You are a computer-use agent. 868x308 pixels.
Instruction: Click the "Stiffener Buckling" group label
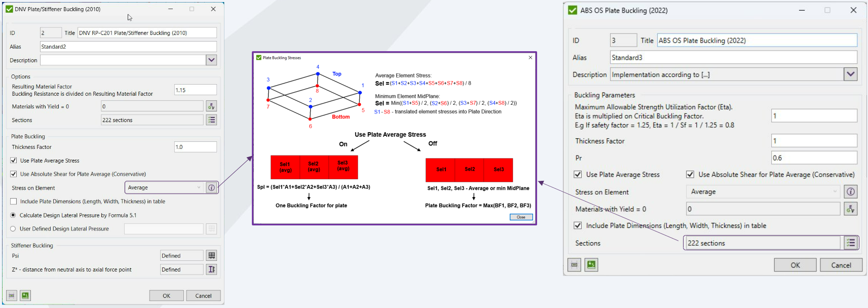pyautogui.click(x=32, y=246)
